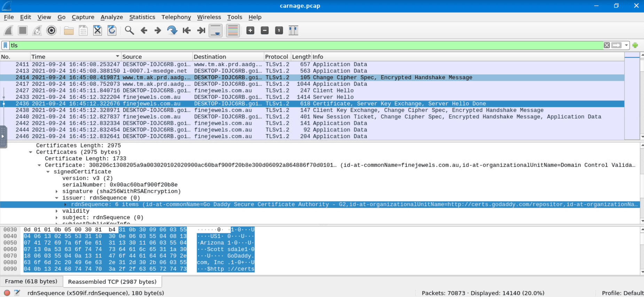Switch to Frame (618 bytes) tab
This screenshot has width=644, height=297.
coord(31,281)
